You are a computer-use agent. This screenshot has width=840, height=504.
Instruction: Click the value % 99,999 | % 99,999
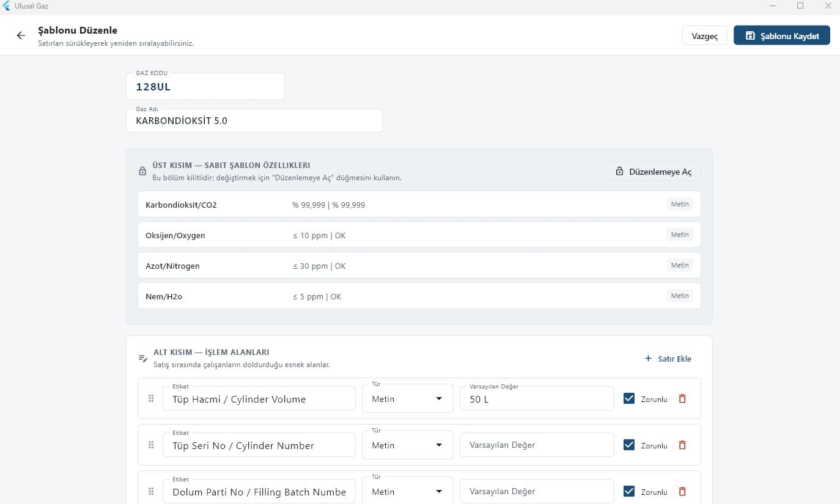[x=329, y=205]
